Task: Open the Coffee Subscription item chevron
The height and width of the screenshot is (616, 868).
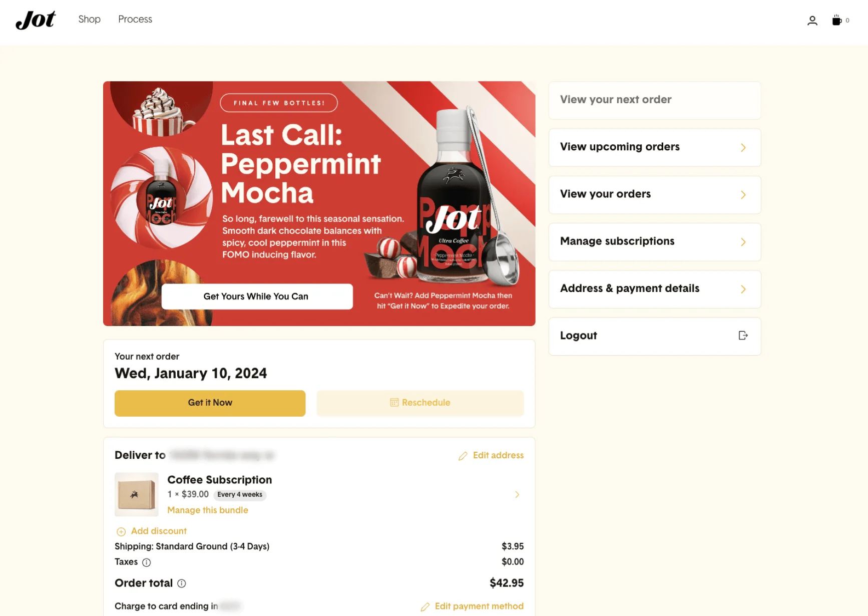Action: (518, 494)
